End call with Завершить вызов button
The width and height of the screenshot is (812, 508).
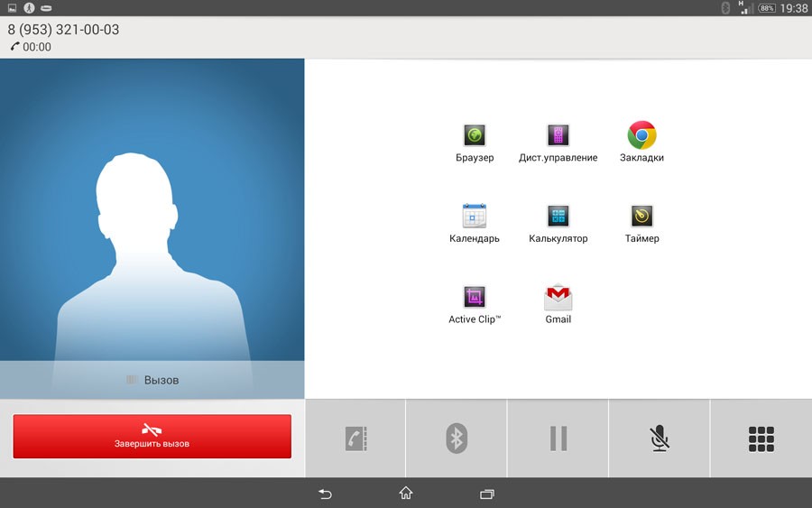152,436
